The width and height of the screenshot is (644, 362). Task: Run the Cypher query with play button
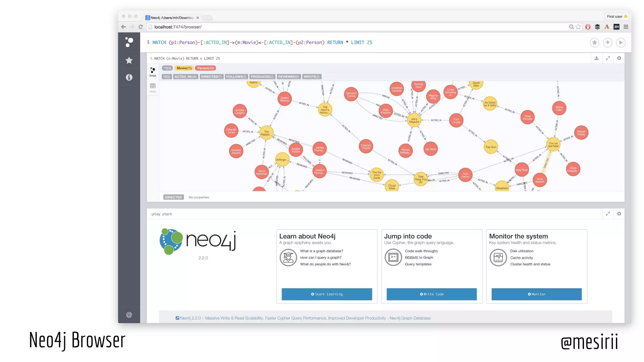[621, 42]
